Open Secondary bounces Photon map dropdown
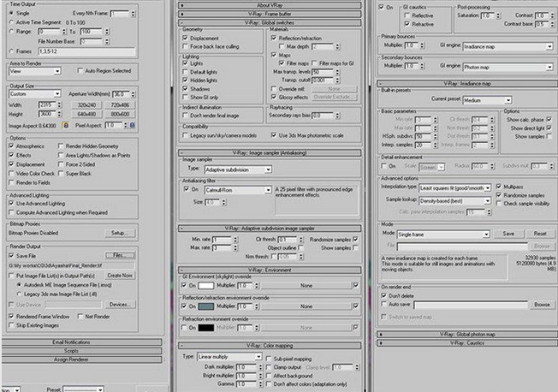The image size is (558, 392). [x=508, y=68]
